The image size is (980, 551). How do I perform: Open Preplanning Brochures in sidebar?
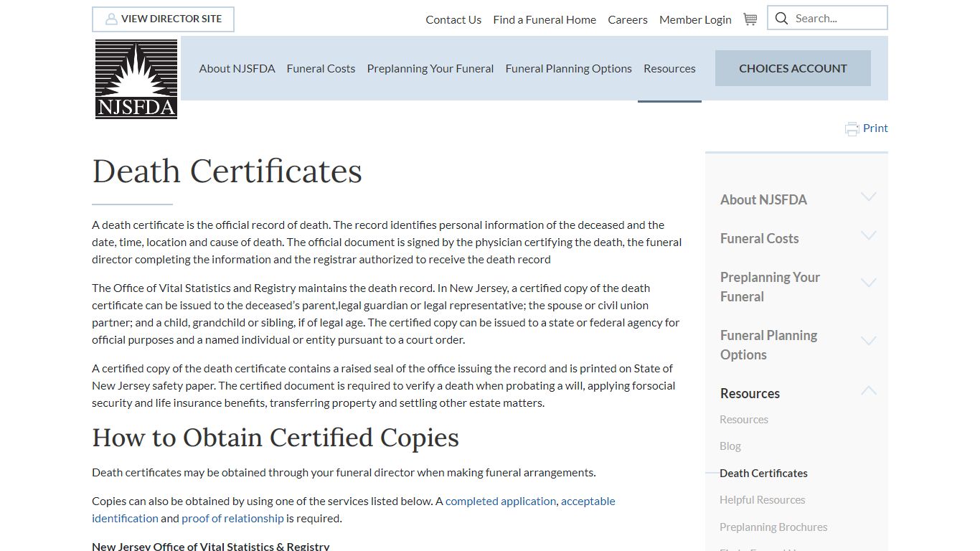tap(773, 527)
